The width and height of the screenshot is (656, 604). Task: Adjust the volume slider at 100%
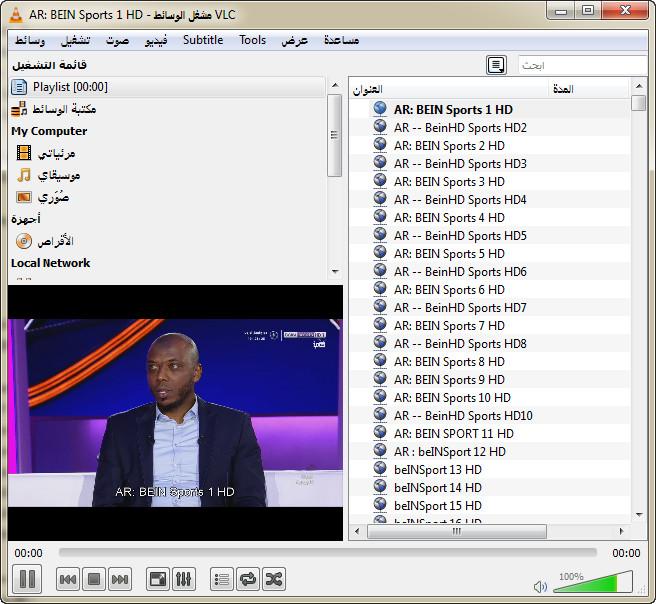(592, 582)
